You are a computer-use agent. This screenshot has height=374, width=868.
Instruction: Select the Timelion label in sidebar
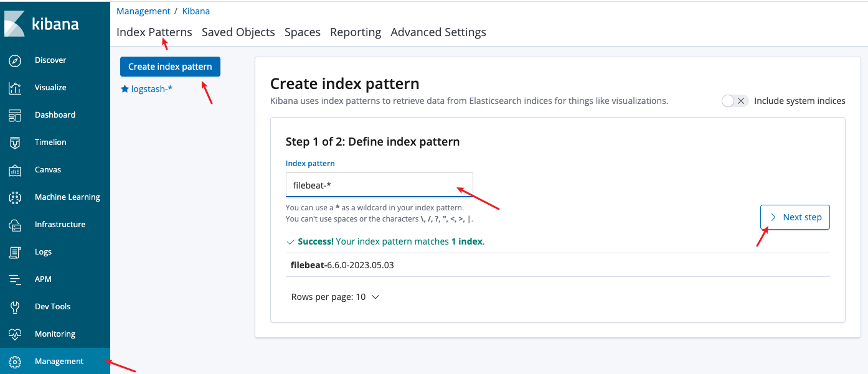pos(50,143)
